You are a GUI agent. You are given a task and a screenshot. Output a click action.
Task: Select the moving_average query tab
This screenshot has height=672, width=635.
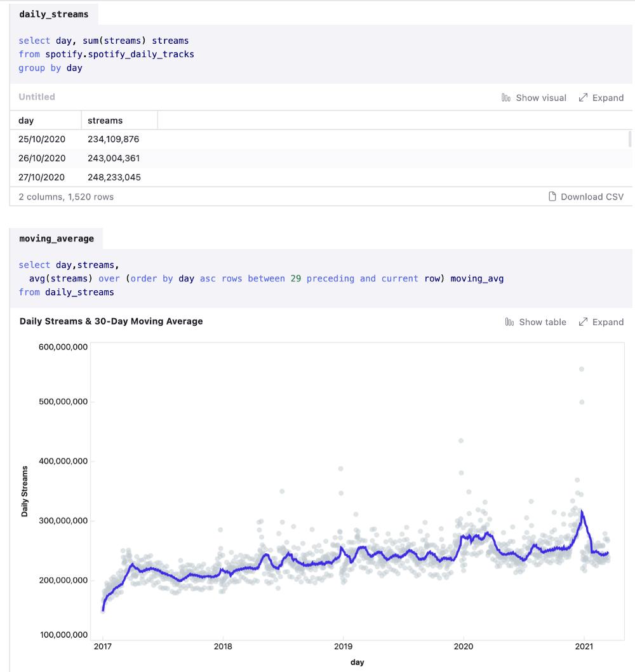pyautogui.click(x=57, y=239)
